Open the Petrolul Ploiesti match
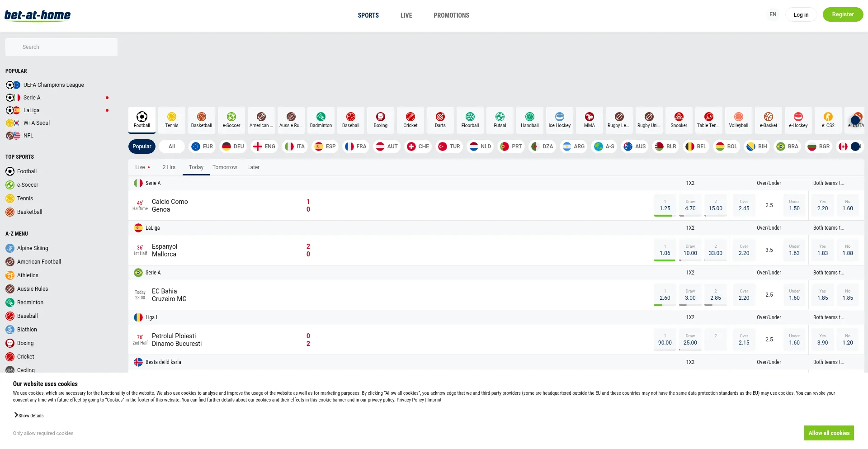Image resolution: width=868 pixels, height=449 pixels. tap(177, 340)
